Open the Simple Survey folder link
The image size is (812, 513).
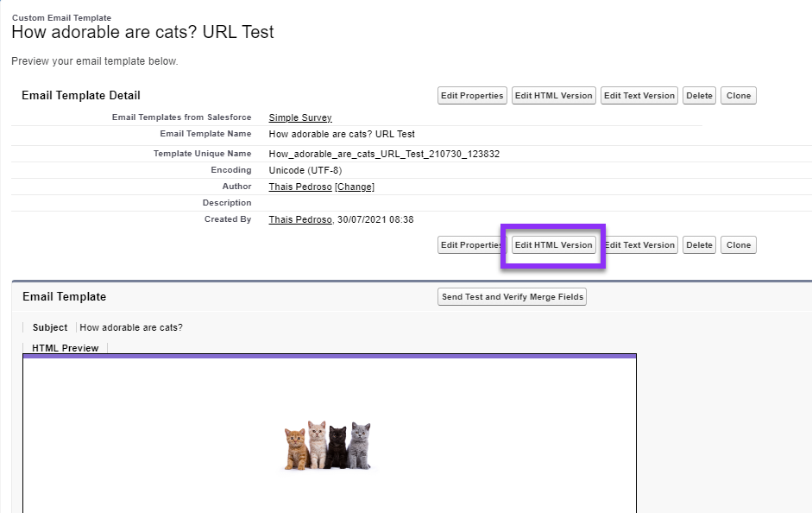click(300, 117)
